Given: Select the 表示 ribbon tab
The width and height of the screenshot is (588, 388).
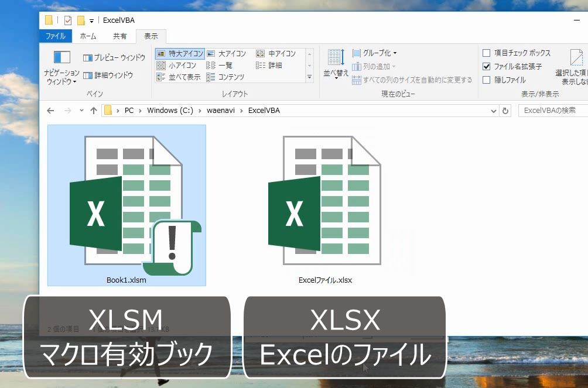Looking at the screenshot, I should click(151, 36).
